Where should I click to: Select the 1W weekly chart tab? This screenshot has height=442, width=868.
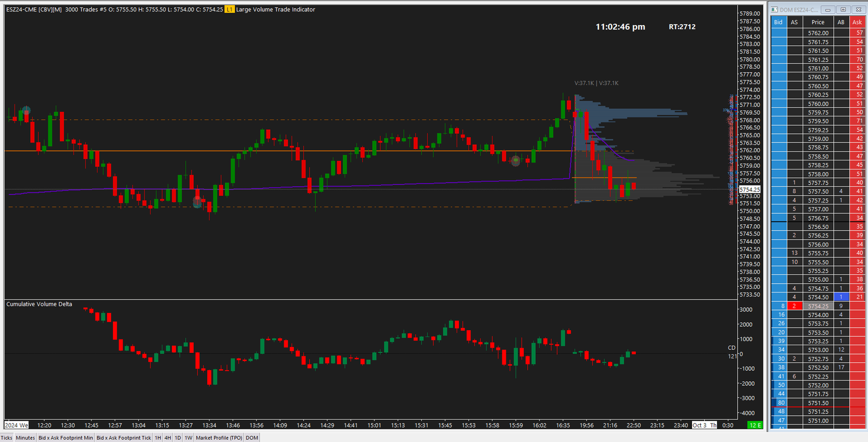[x=188, y=437]
